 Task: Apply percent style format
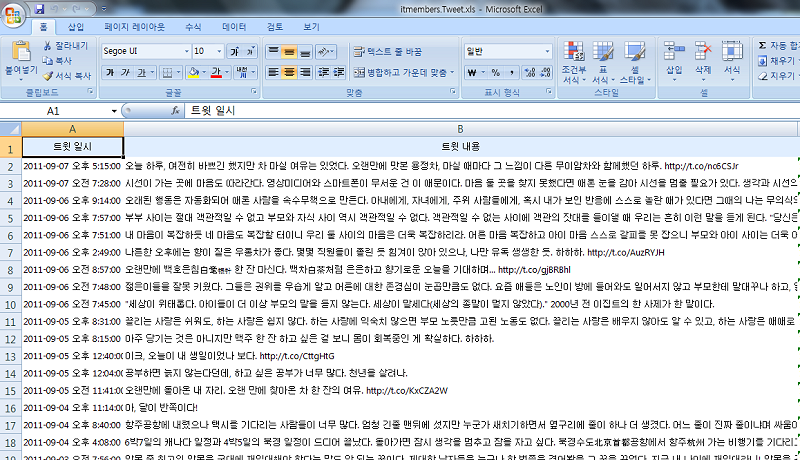click(x=495, y=73)
